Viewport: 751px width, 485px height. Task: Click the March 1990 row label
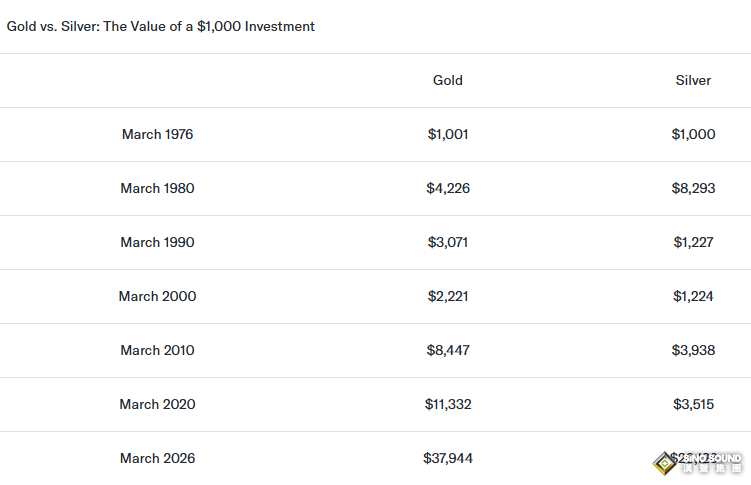click(157, 242)
